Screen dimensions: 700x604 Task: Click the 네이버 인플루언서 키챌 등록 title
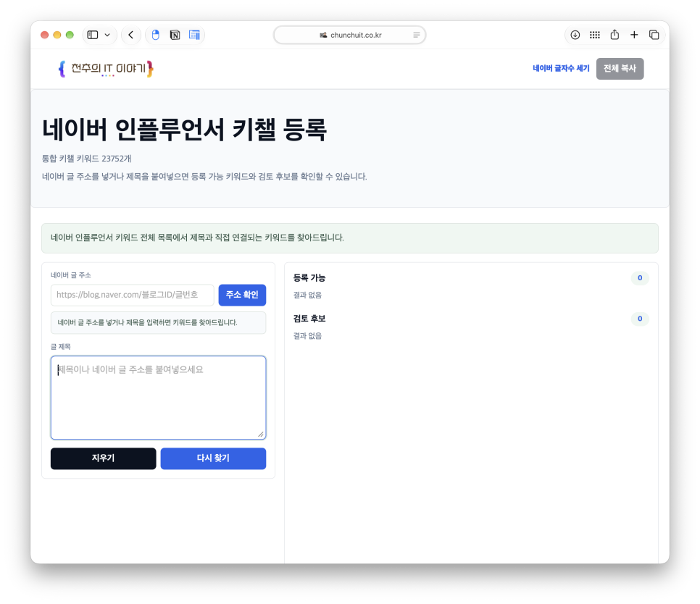tap(184, 130)
